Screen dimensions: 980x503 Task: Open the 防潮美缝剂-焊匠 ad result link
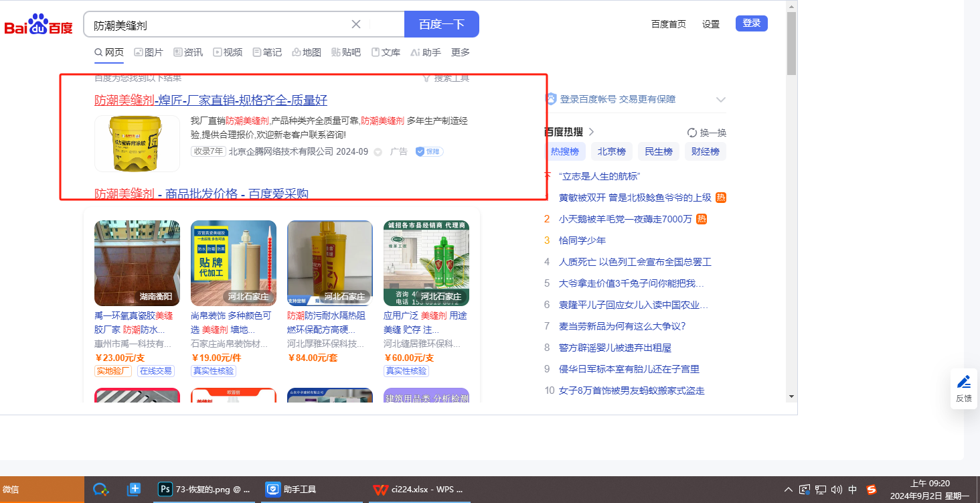pos(211,100)
